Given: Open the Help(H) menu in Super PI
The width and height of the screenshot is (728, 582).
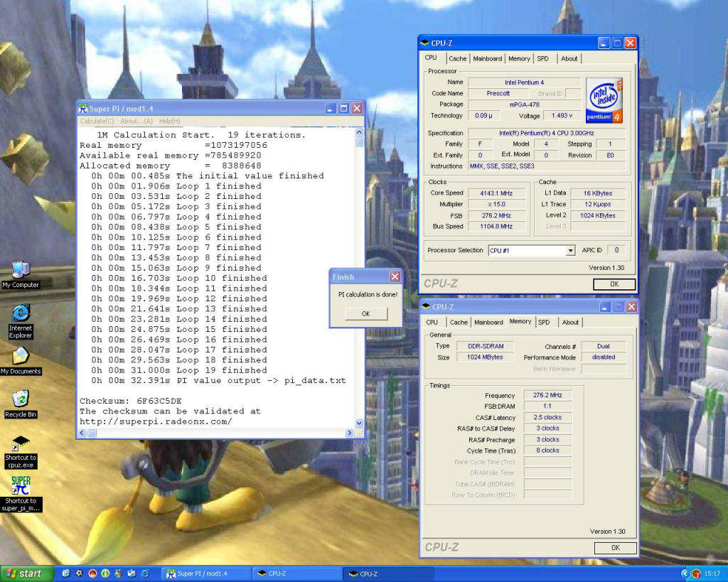Looking at the screenshot, I should click(169, 121).
